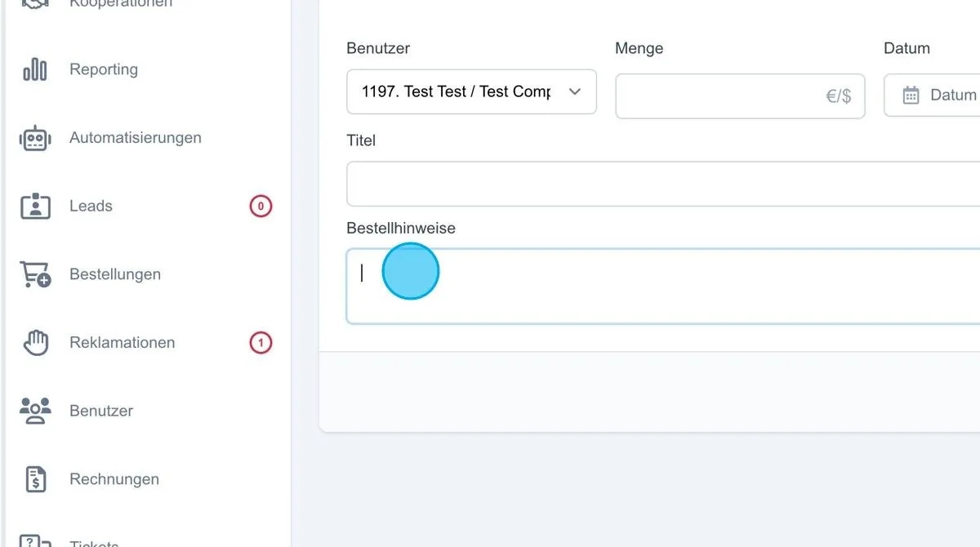Focus the Menge amount input field
The height and width of the screenshot is (547, 980).
pos(740,96)
